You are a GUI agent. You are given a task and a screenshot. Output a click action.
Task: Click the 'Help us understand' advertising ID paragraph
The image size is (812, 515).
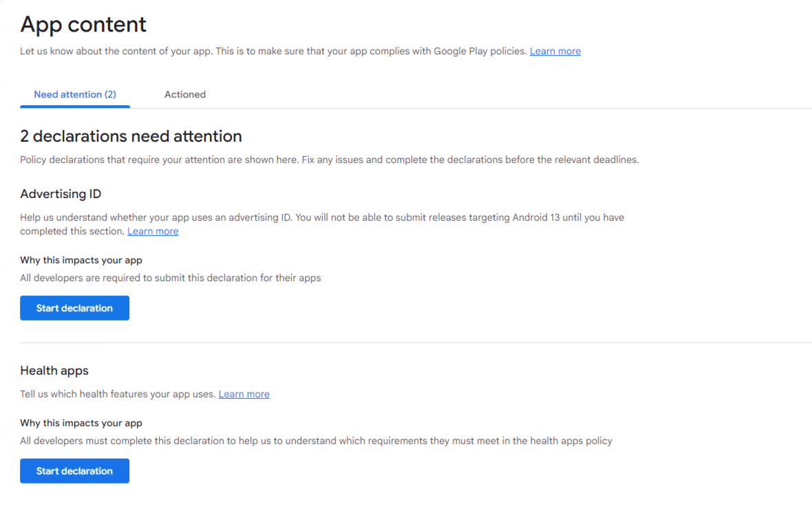pyautogui.click(x=321, y=217)
